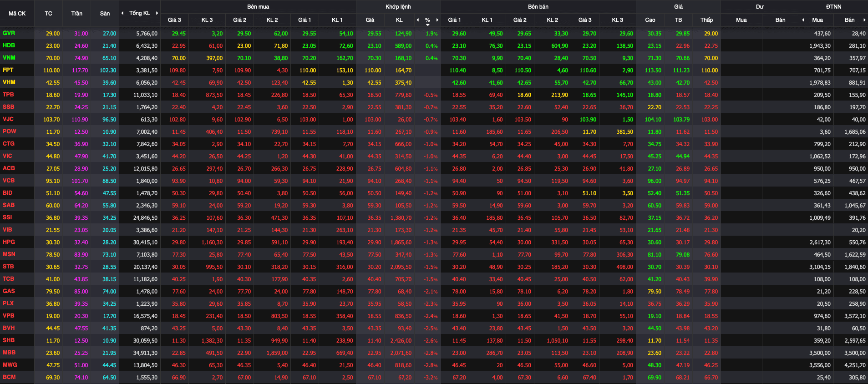Click HPG total volume 30,415,10
Image resolution: width=868 pixels, height=384 pixels.
click(145, 243)
